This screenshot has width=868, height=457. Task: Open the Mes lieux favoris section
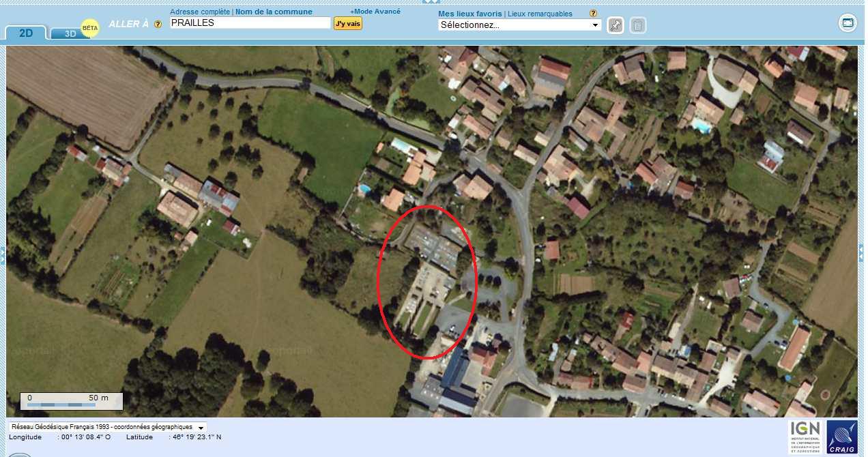469,14
